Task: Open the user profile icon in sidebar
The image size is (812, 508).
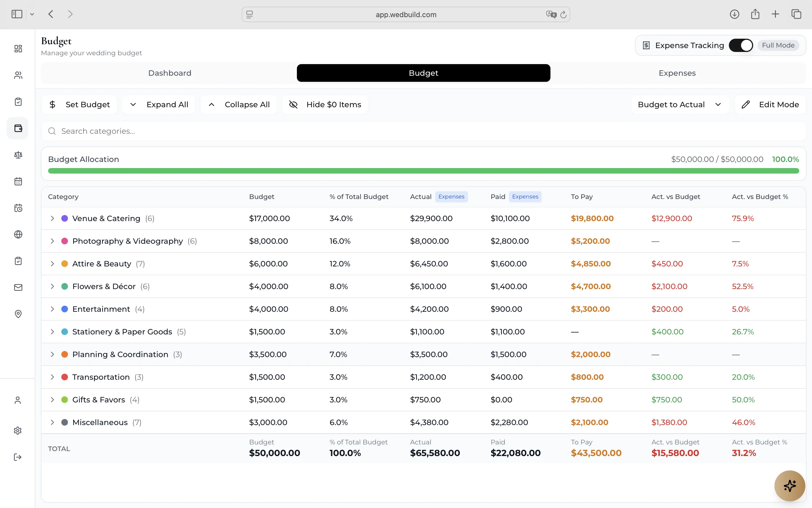Action: click(18, 400)
